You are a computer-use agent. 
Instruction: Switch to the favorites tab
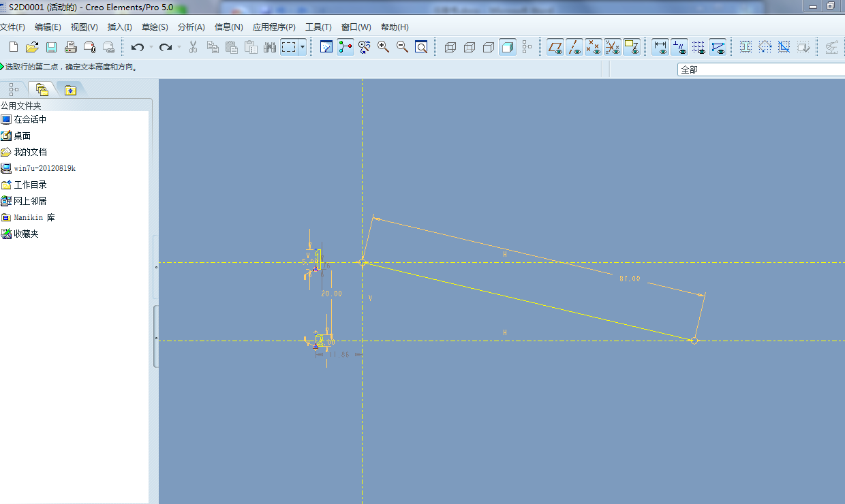coord(70,89)
